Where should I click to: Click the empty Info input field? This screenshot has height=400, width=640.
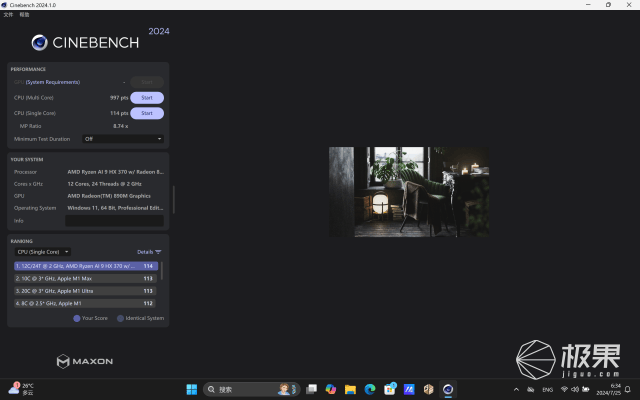[114, 221]
